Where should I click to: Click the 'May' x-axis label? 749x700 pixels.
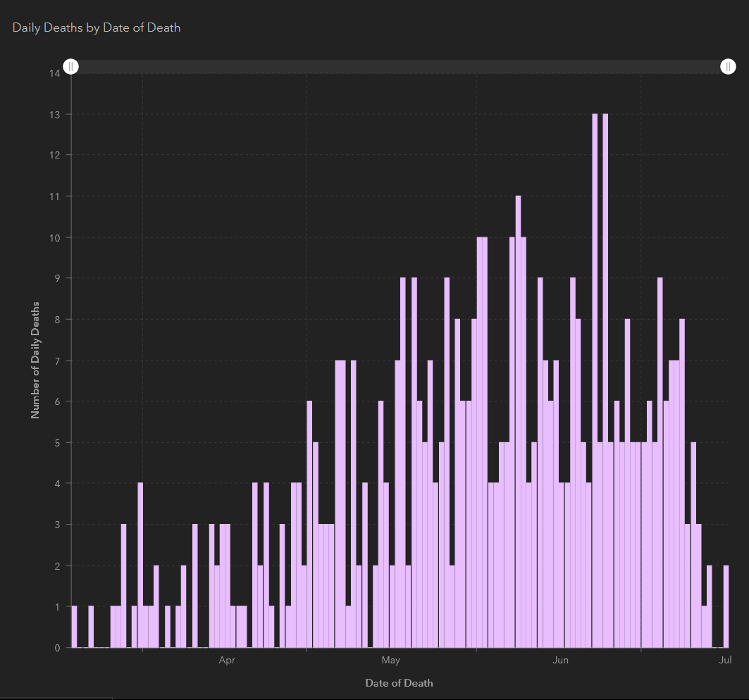[x=391, y=661]
